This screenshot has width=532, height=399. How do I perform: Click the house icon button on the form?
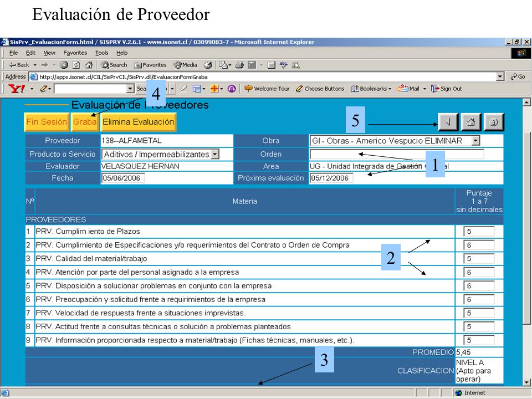click(x=471, y=122)
